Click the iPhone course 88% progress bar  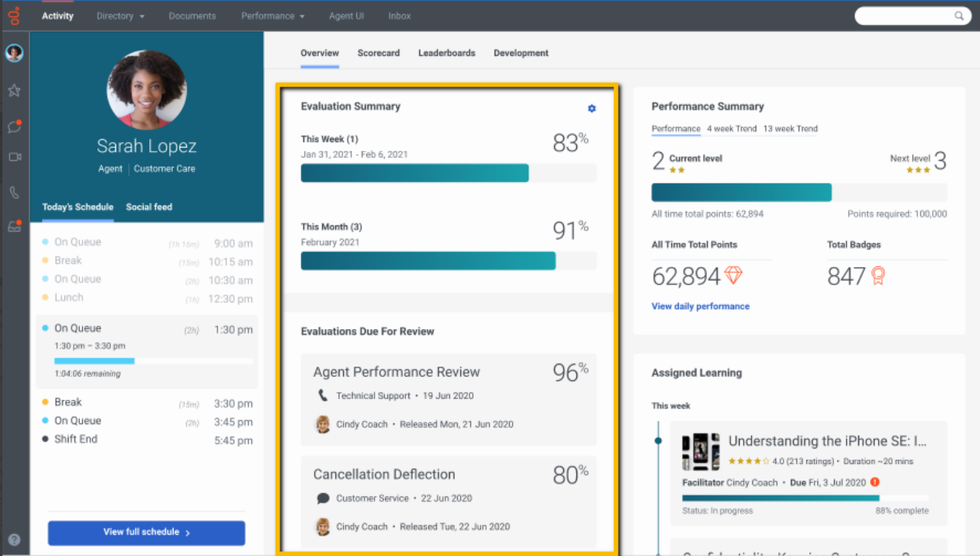coord(805,498)
